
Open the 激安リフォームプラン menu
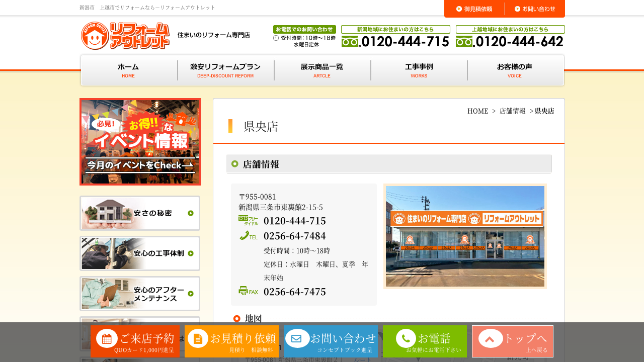(225, 70)
